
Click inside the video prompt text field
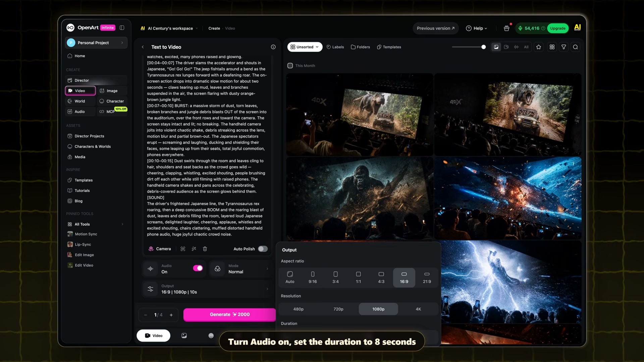point(207,146)
